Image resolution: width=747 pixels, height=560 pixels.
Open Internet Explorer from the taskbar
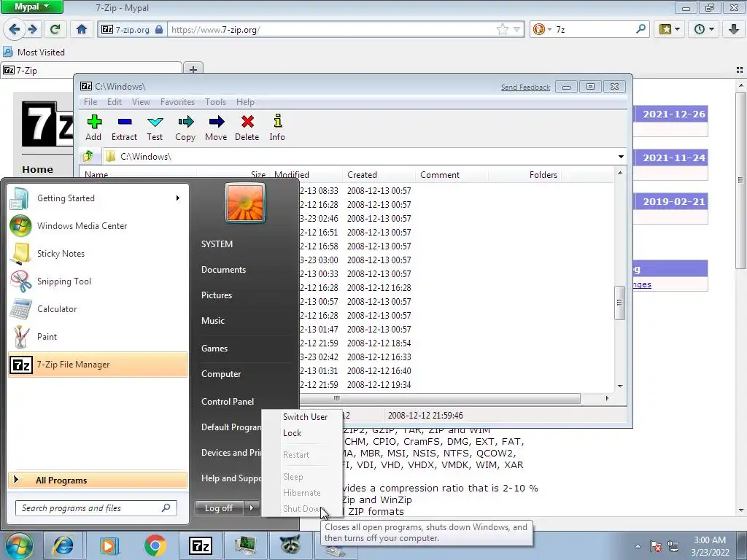pyautogui.click(x=63, y=545)
